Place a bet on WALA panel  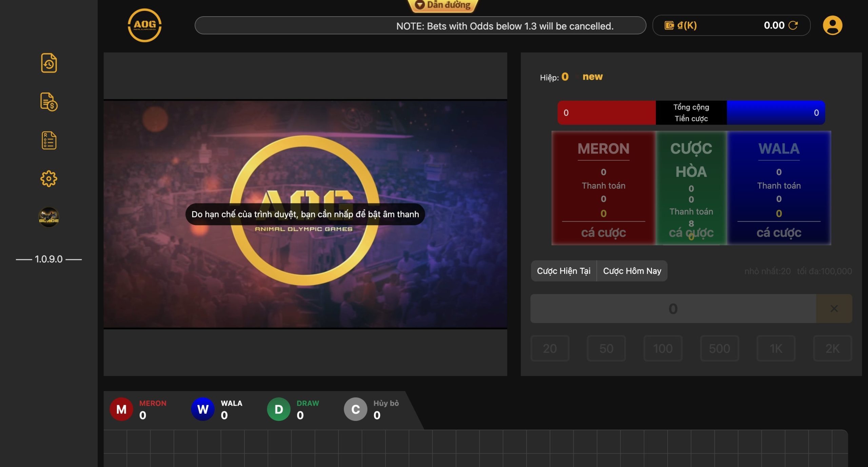tap(779, 188)
